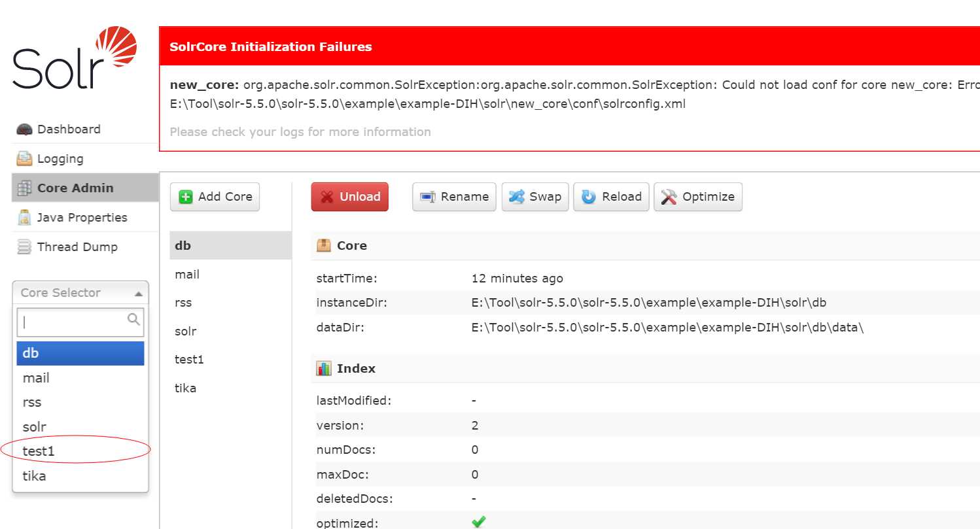The image size is (980, 529).
Task: Select solr in the core admin list
Action: coord(231,332)
